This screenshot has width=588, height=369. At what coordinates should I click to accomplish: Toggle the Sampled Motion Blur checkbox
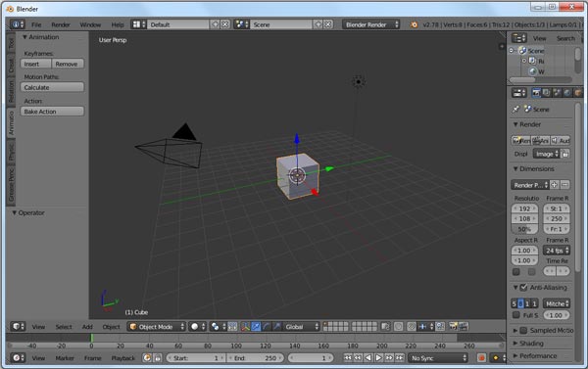point(523,331)
